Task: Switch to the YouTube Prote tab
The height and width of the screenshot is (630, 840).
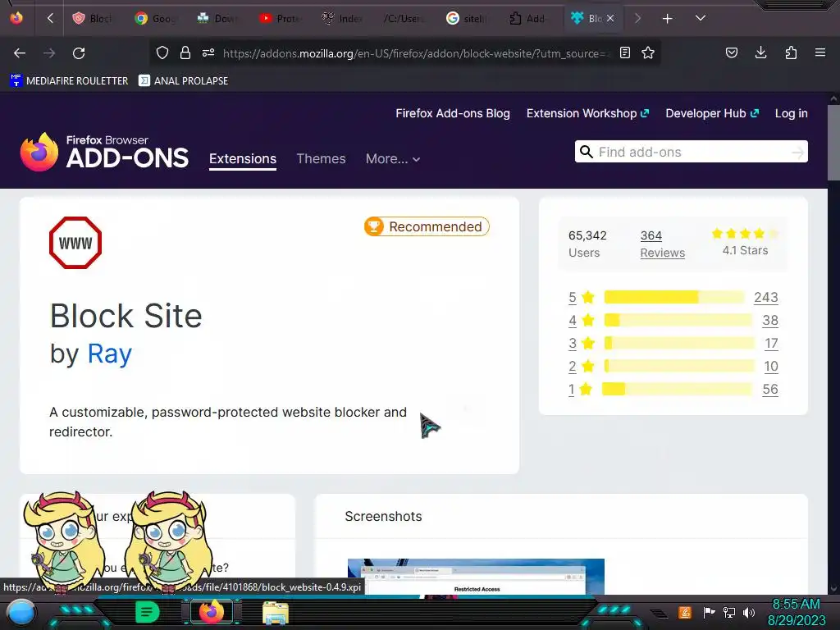Action: pyautogui.click(x=280, y=19)
